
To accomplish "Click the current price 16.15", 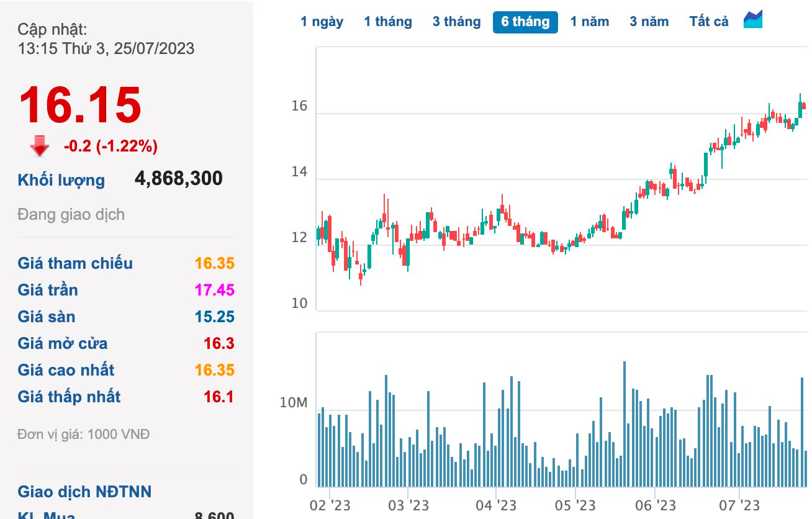I will (x=80, y=104).
